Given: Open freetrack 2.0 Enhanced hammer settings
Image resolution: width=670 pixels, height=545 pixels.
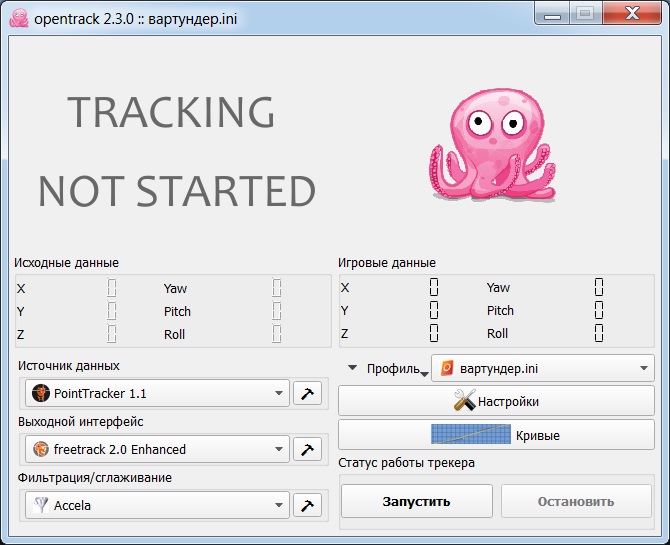Looking at the screenshot, I should tap(307, 449).
